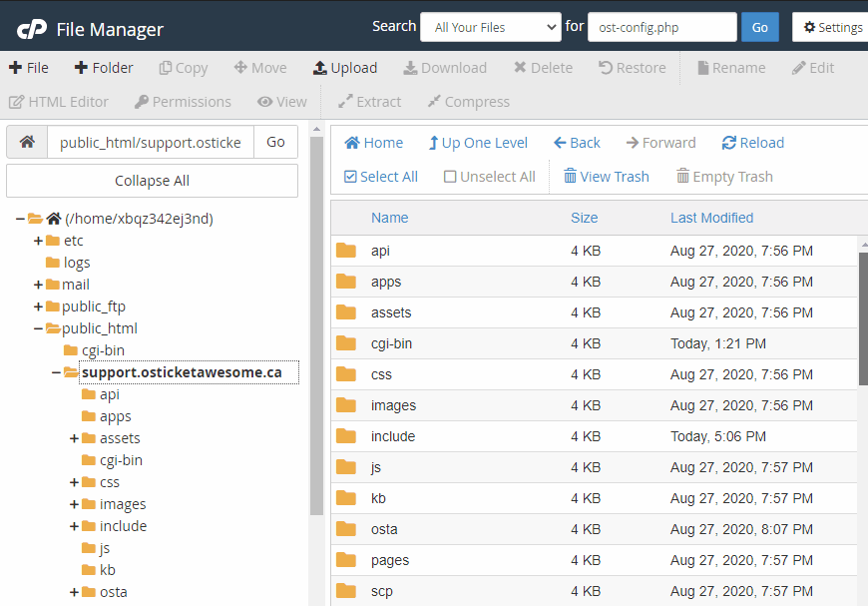Click the Restore toolbar action
This screenshot has width=868, height=606.
coord(633,68)
